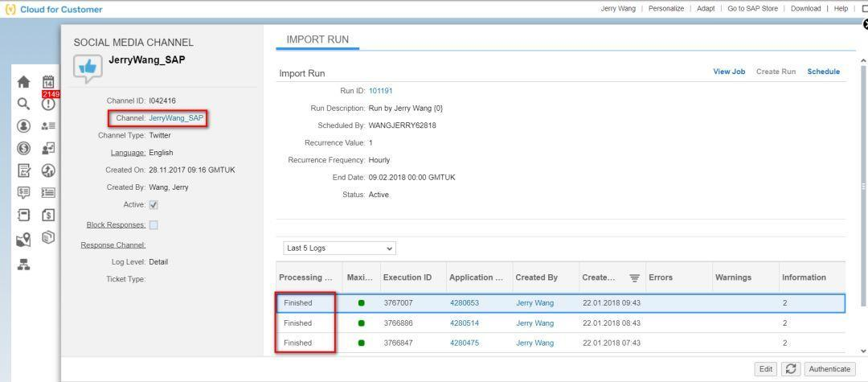The height and width of the screenshot is (382, 868).
Task: Open Go to SAP Store menu item
Action: click(752, 8)
